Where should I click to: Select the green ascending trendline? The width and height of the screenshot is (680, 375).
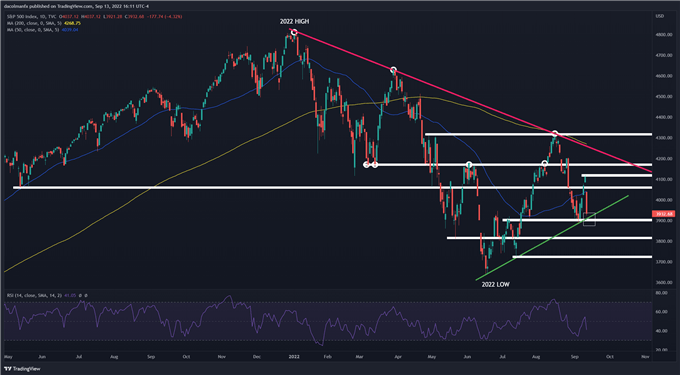point(552,238)
